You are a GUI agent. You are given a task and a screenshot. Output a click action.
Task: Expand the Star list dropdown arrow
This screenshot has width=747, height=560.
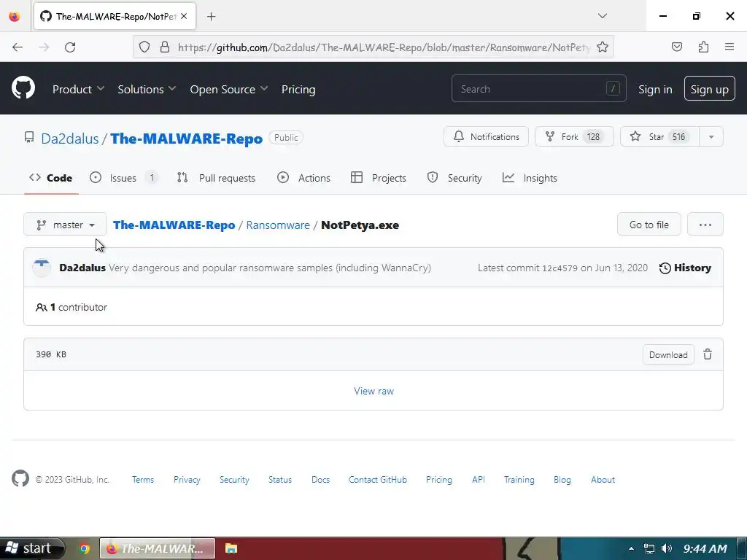(711, 137)
